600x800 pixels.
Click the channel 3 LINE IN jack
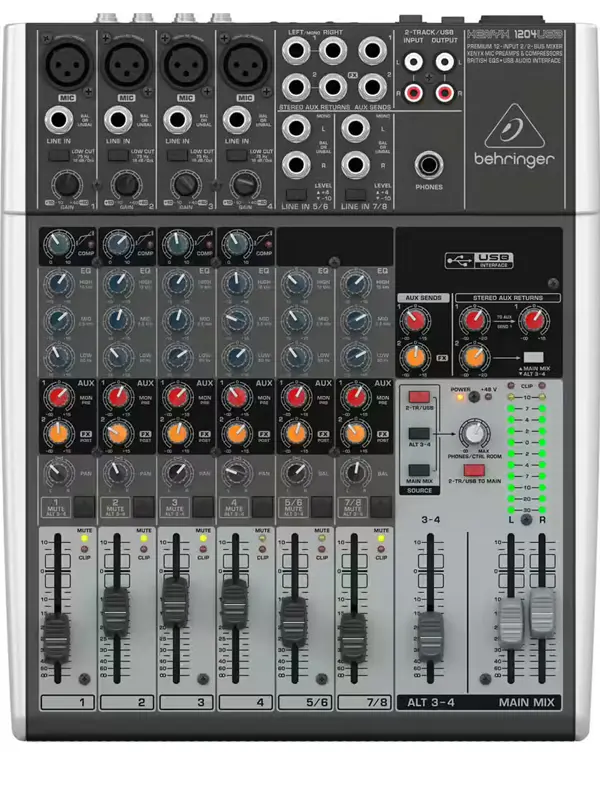pos(177,120)
